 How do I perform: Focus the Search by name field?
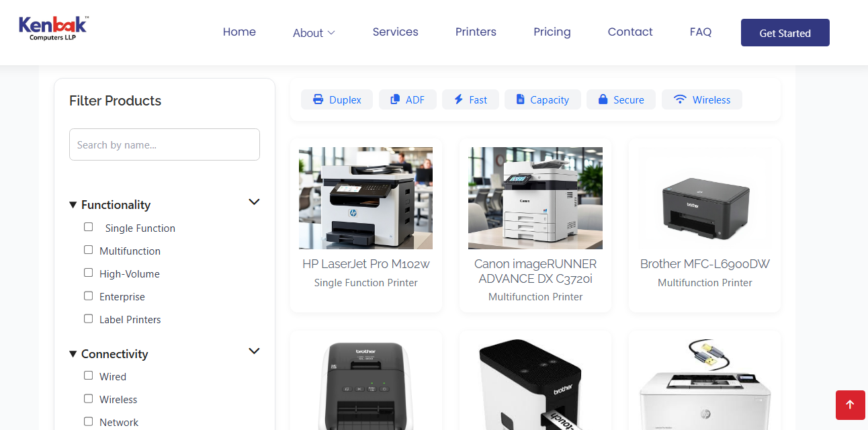click(165, 144)
